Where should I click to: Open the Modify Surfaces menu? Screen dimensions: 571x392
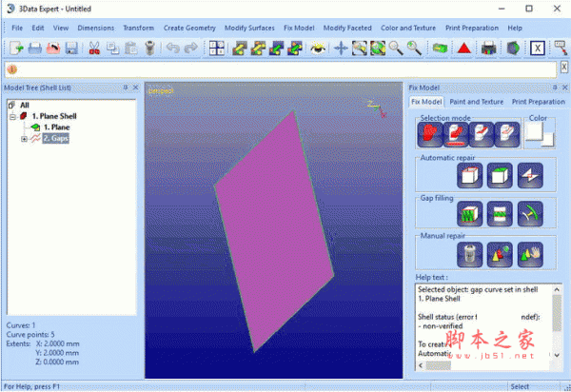pos(249,28)
